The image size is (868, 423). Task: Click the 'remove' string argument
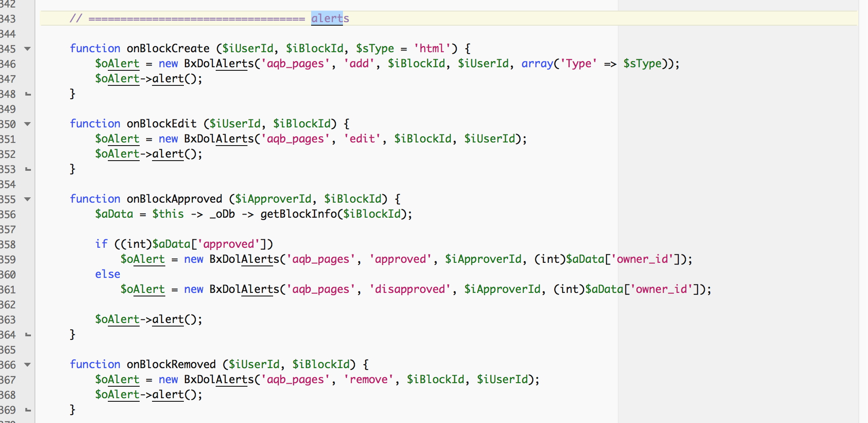tap(369, 380)
